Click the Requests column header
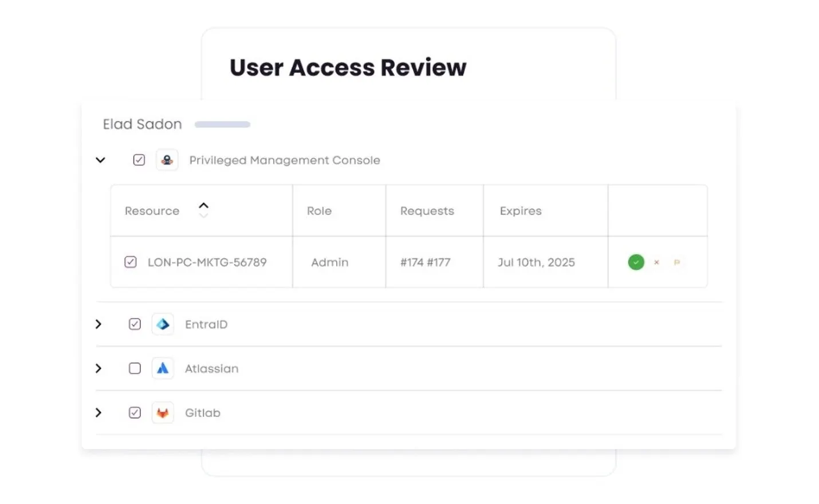 click(427, 211)
